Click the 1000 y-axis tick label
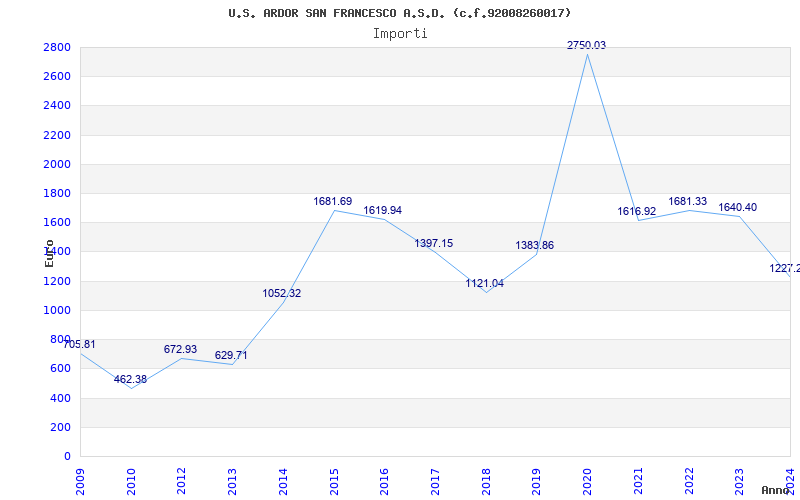This screenshot has height=500, width=800. click(x=57, y=310)
